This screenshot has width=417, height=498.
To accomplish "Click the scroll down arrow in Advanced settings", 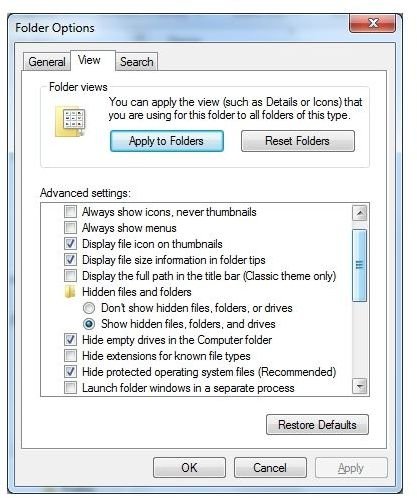I will [360, 386].
